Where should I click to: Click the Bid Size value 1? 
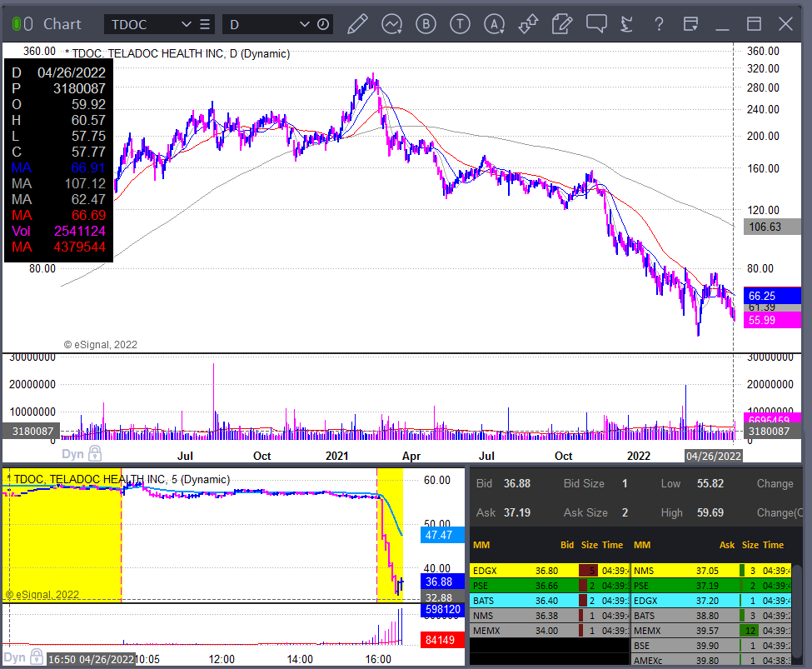coord(625,483)
